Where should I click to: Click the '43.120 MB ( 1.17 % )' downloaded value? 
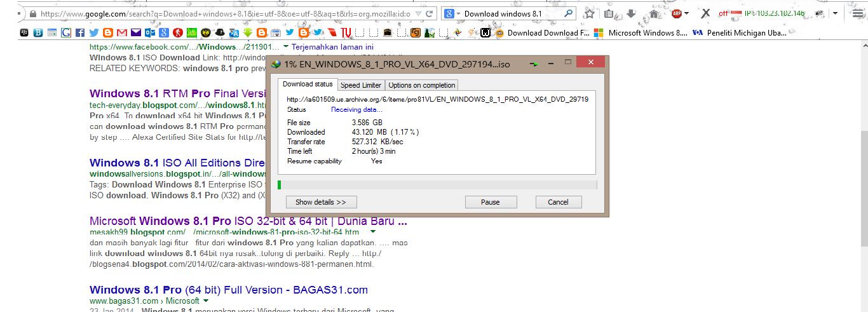[386, 132]
